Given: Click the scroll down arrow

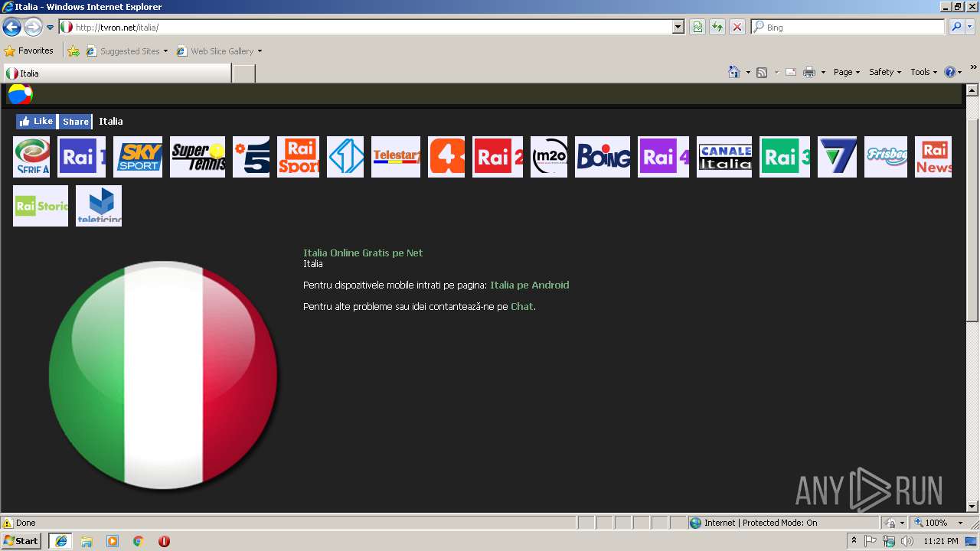Looking at the screenshot, I should [972, 506].
